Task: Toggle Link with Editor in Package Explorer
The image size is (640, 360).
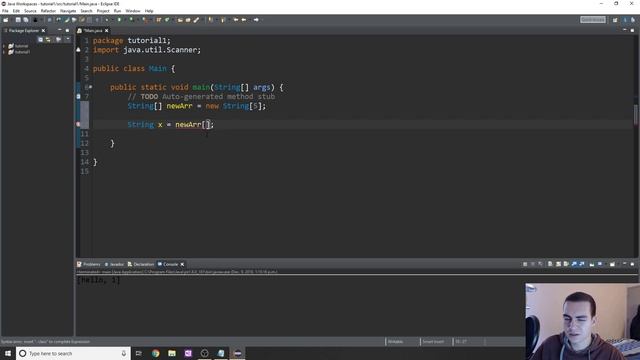Action: (x=48, y=39)
